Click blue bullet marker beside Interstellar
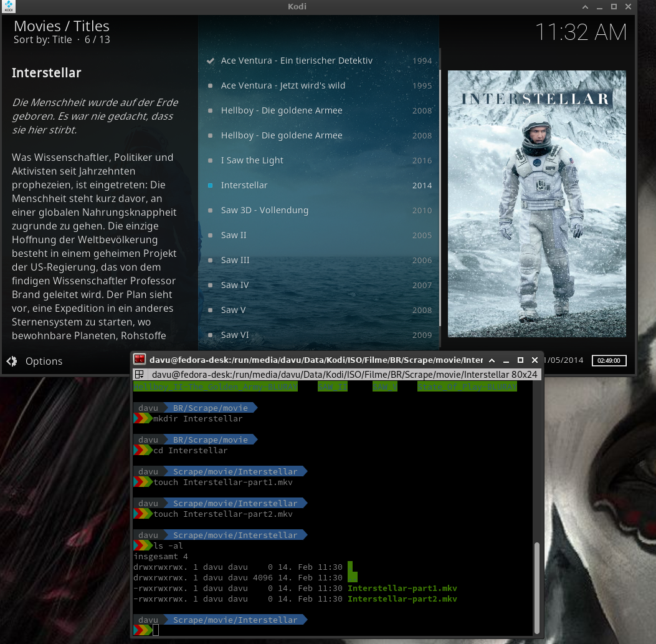Image resolution: width=656 pixels, height=644 pixels. tap(211, 186)
